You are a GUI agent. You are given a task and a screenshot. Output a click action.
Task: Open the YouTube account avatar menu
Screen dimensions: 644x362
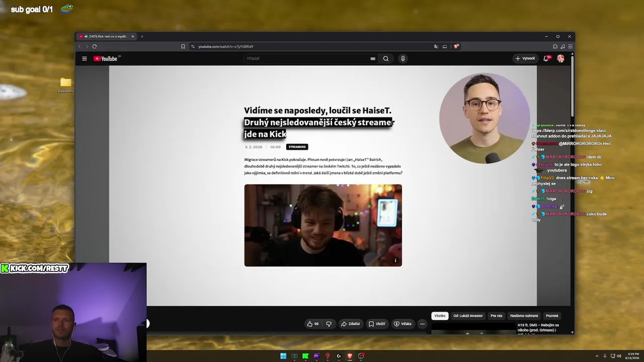point(560,59)
